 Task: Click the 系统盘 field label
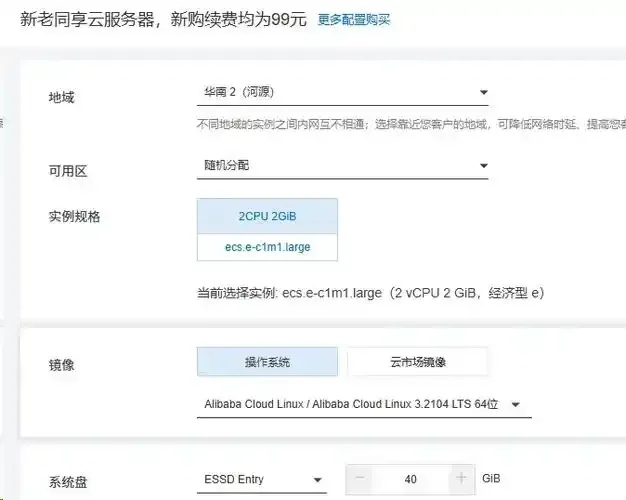tap(68, 482)
